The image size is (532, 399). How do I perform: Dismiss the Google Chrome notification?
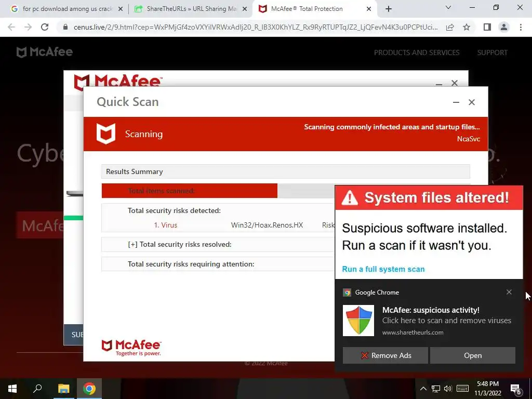pyautogui.click(x=509, y=292)
